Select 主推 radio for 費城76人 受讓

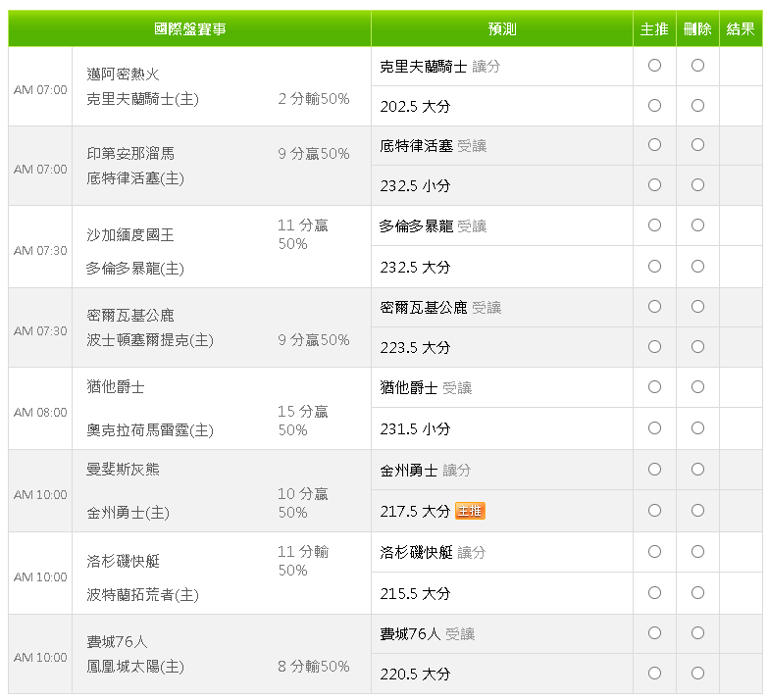click(654, 633)
